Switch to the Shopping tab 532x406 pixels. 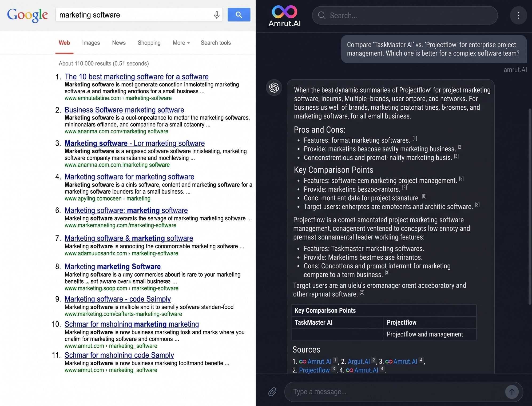click(x=149, y=43)
